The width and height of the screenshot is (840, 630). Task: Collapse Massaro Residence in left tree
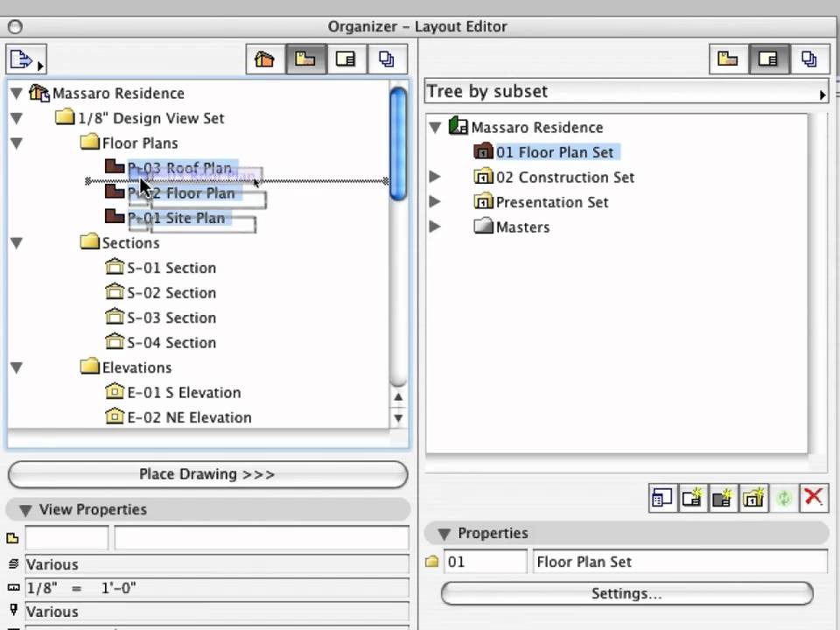[17, 94]
